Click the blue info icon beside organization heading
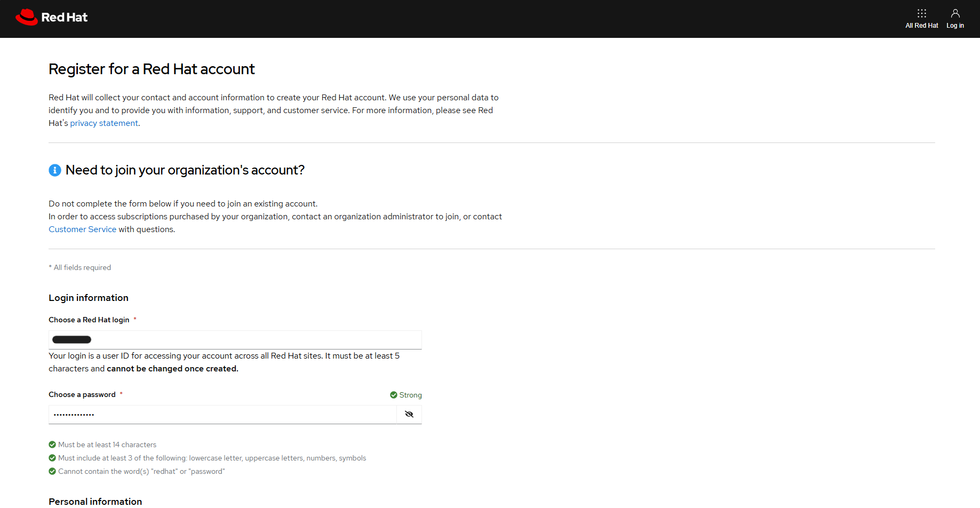Screen dimensions: 980x508 [55, 170]
